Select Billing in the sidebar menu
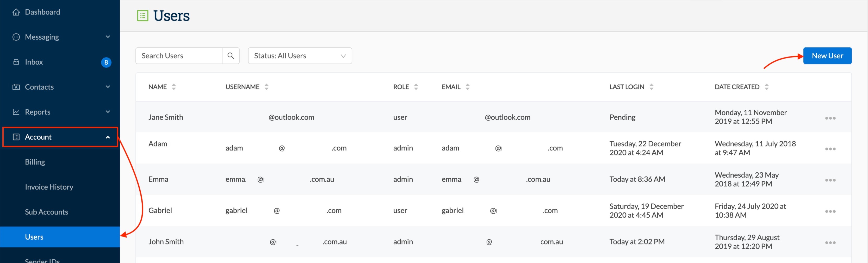Viewport: 868px width, 263px height. (x=35, y=162)
